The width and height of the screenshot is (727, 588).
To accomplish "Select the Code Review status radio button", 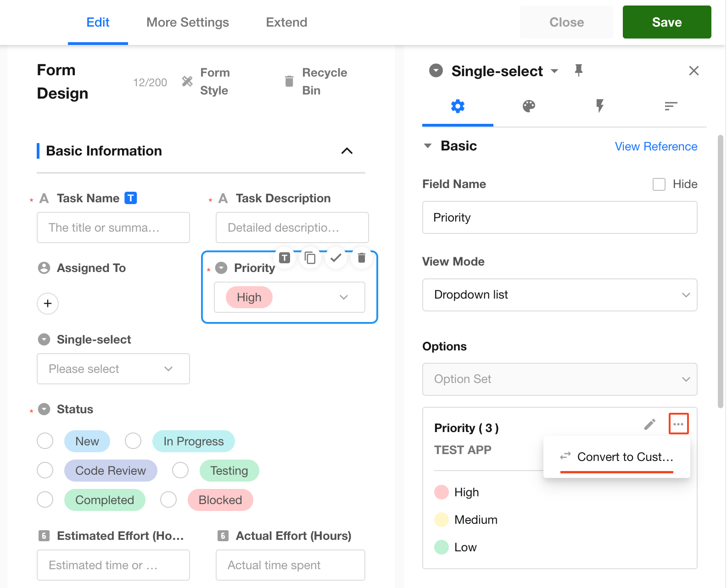I will (45, 470).
